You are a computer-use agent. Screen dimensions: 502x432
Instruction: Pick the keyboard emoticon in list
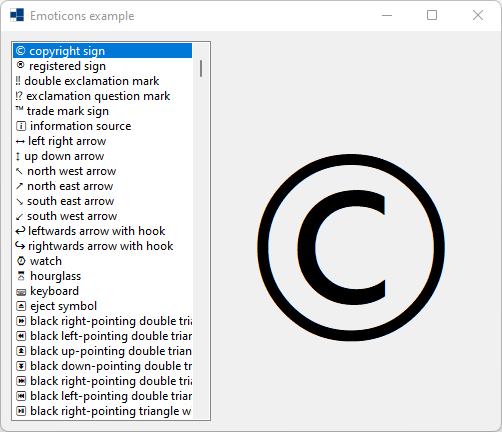(x=102, y=291)
